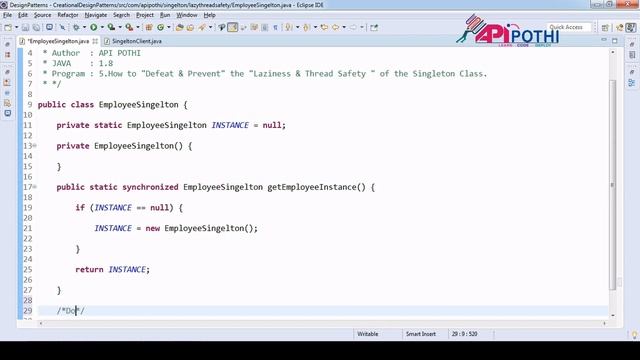The image size is (640, 360).
Task: Expand the Coverage dropdown arrow
Action: click(x=120, y=27)
